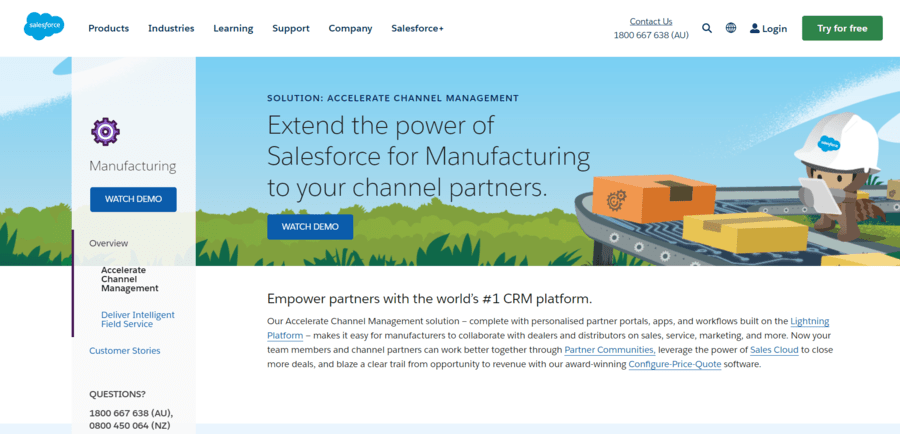This screenshot has height=434, width=900.
Task: Click the Salesforce cloud logo
Action: (44, 26)
